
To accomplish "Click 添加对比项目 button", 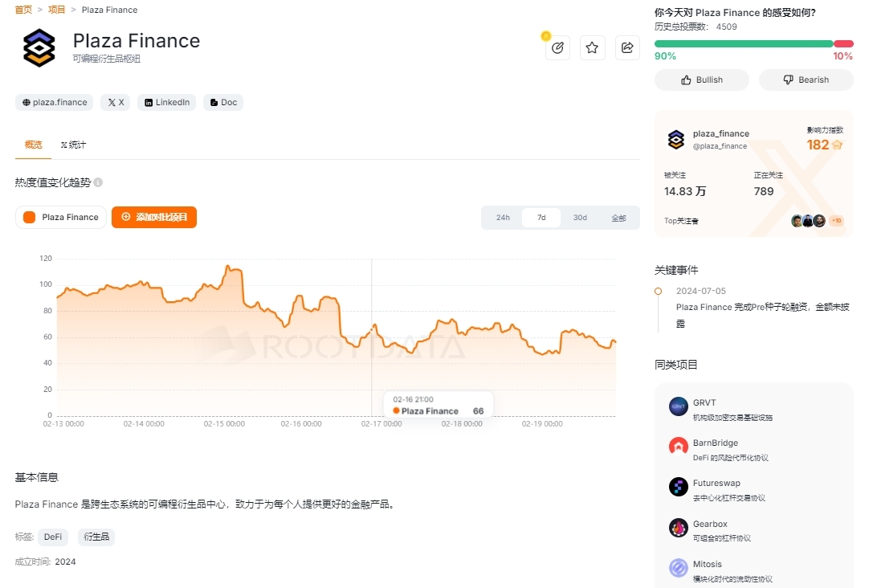I will (154, 218).
